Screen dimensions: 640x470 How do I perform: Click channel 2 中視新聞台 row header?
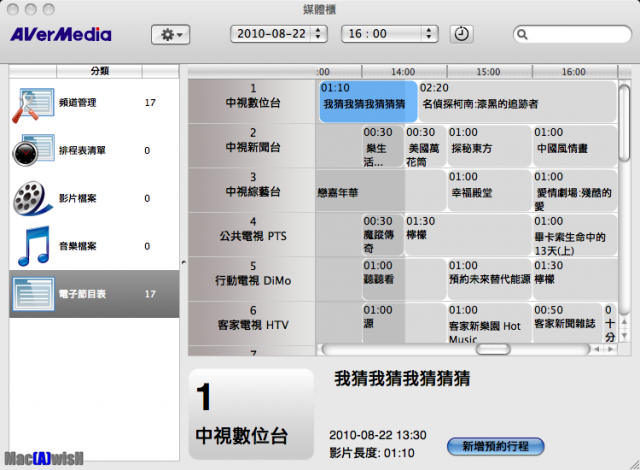252,146
